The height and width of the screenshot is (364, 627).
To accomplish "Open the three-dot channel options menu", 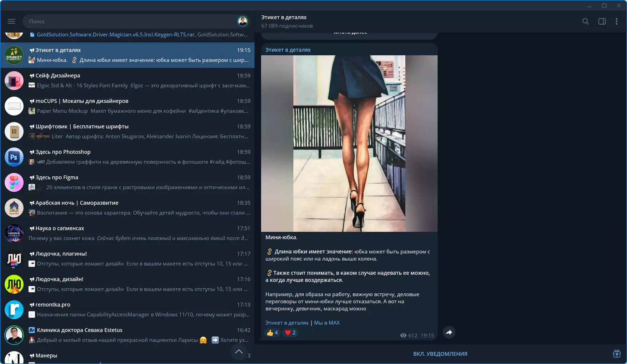I will [617, 21].
